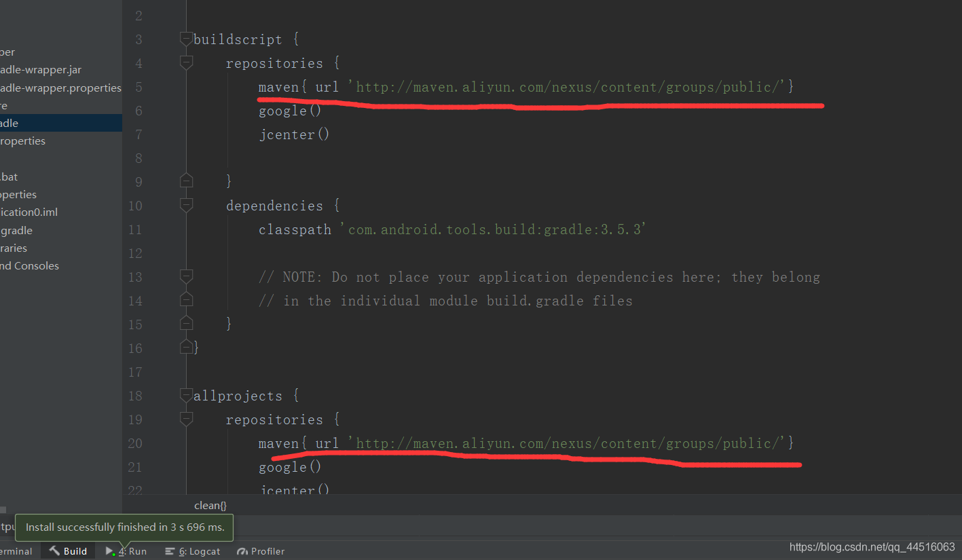This screenshot has height=560, width=962.
Task: Open the Profiler tool window
Action: (x=261, y=551)
